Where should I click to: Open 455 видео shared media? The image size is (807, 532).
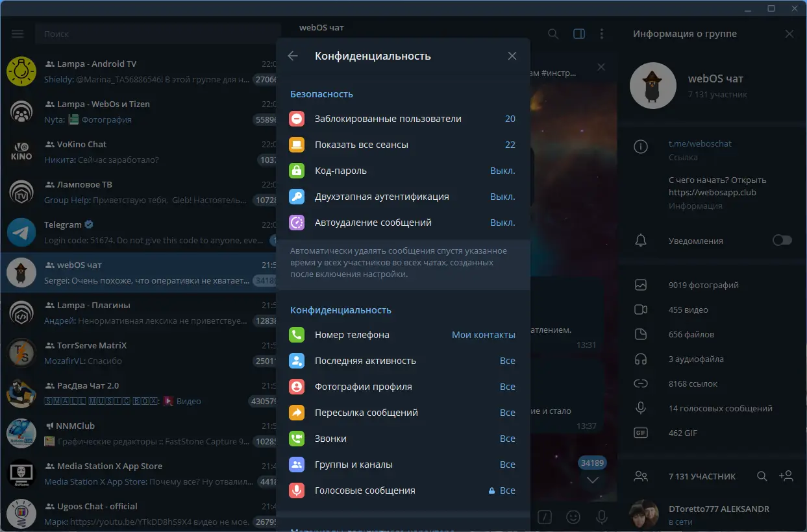point(712,309)
